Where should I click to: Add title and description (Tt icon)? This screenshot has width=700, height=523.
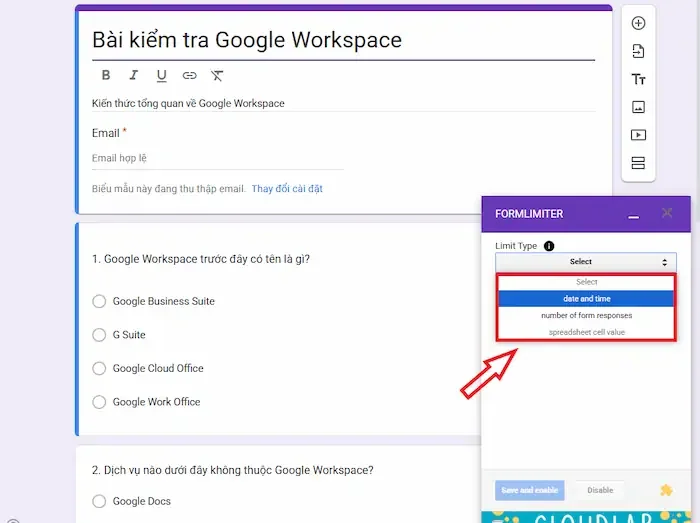[638, 79]
